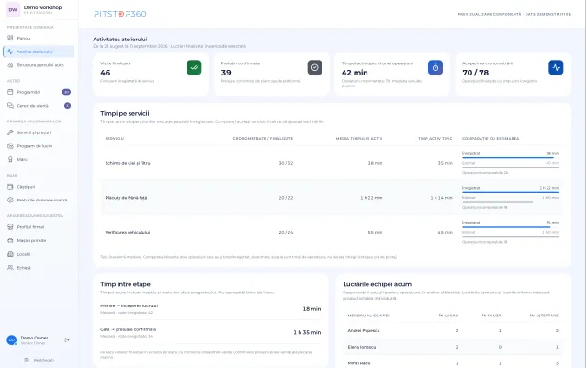Click the 42 min value
Screen dimensions: 588x368
355,73
